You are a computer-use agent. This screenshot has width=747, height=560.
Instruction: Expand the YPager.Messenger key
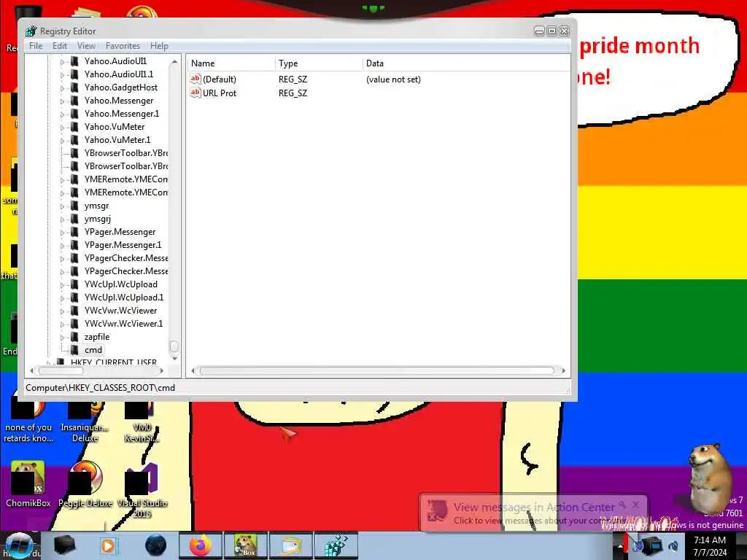pos(62,233)
